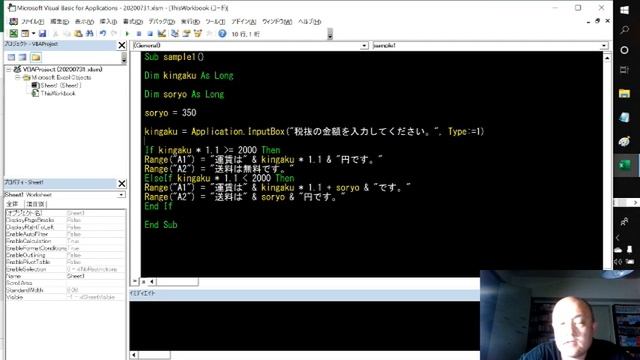640x360 pixels.
Task: Collapse the Microsoft Excel Objects folder
Action: tap(18, 78)
